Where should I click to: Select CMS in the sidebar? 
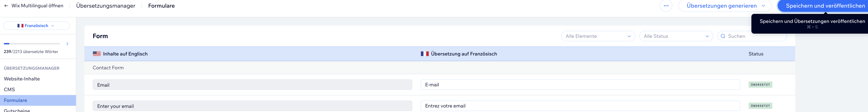point(9,89)
